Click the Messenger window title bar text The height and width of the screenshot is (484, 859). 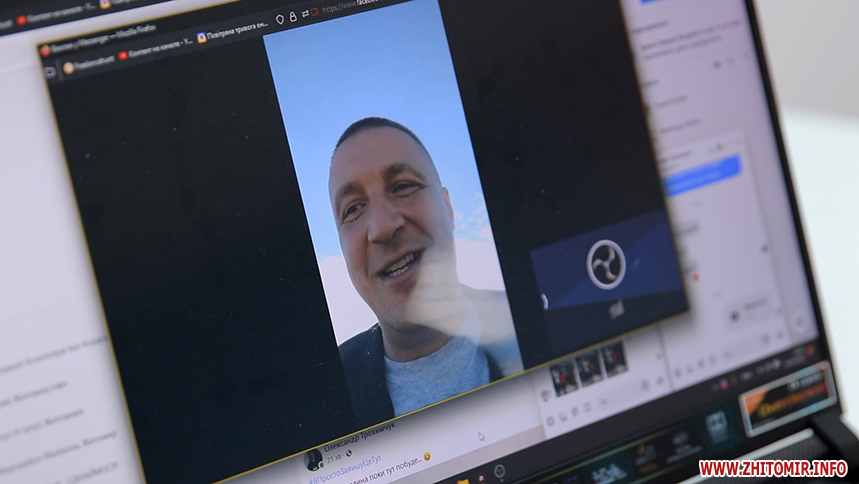coord(95,42)
